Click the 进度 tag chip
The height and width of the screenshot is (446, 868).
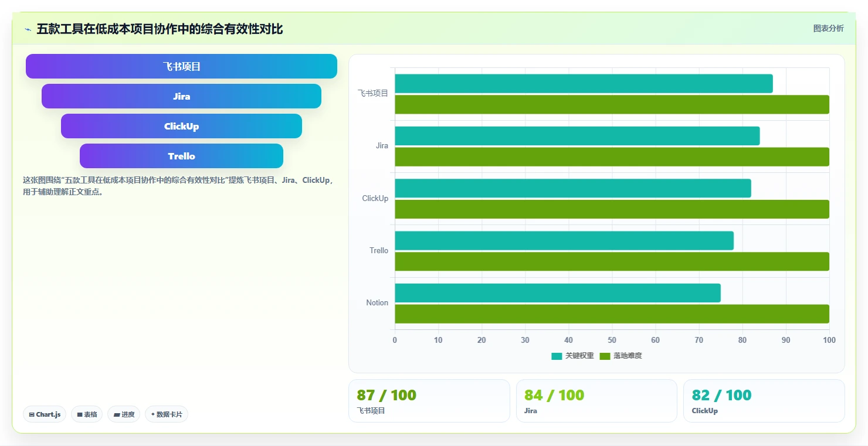point(124,414)
